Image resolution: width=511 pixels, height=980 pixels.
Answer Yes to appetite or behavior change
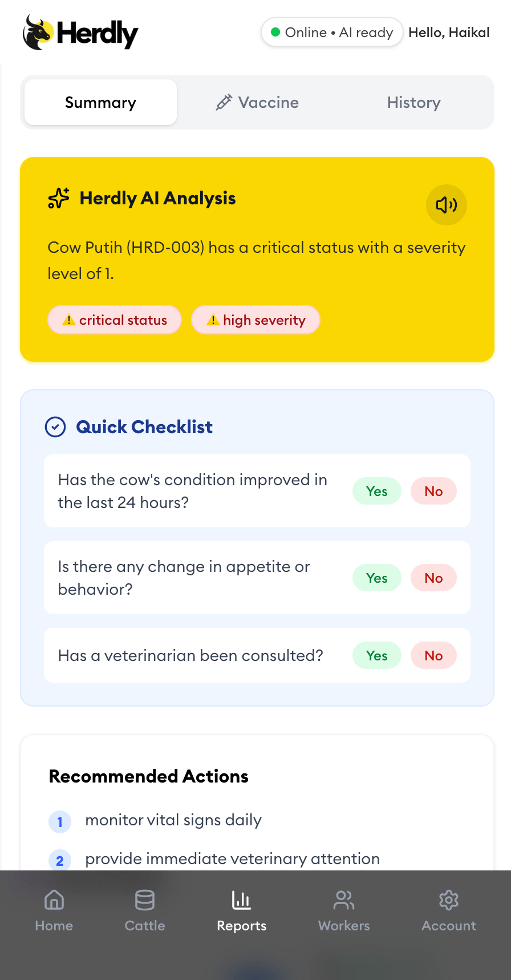[x=376, y=578]
